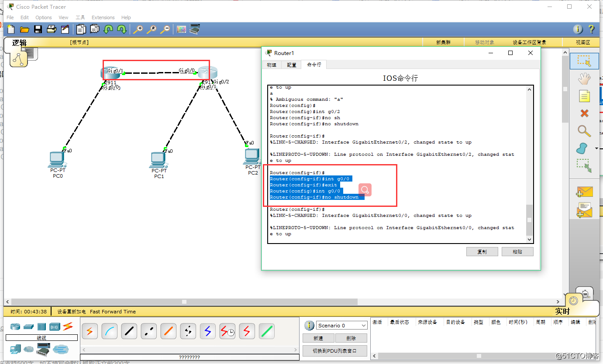Select the Connections lightning category

tap(68, 326)
